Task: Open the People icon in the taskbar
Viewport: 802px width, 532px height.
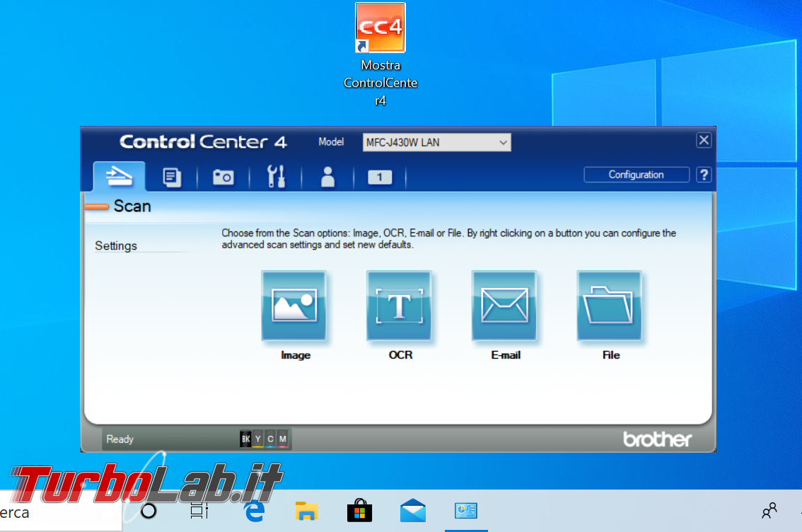Action: tap(769, 511)
